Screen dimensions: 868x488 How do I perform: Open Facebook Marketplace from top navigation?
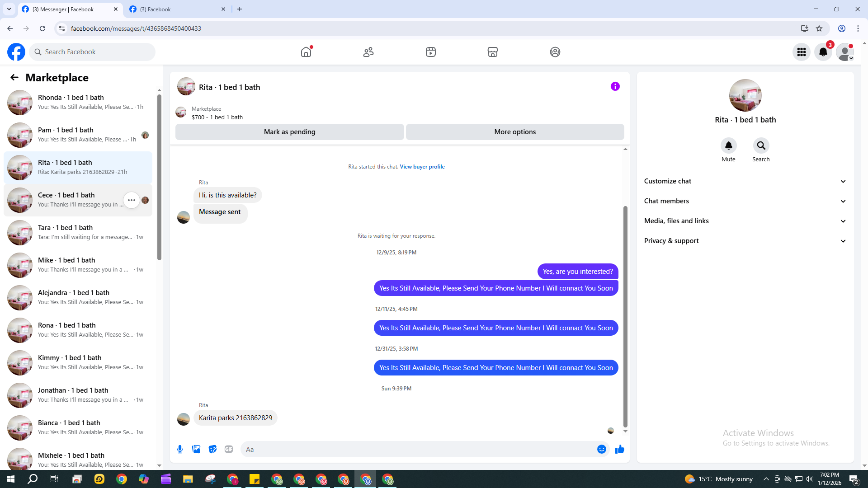tap(493, 52)
